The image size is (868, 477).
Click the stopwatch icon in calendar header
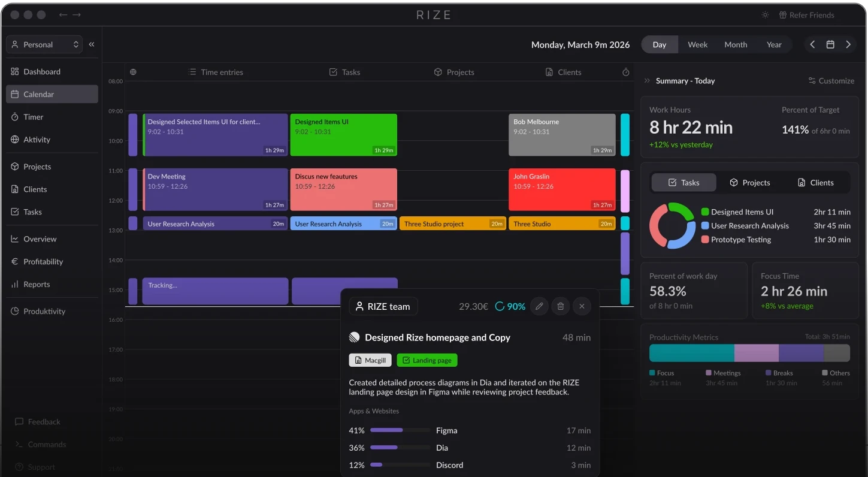(x=625, y=72)
